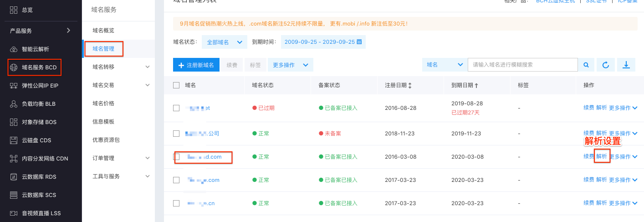Screen dimensions: 644x222
Task: Open calendar icon in expiry date range
Action: 359,42
